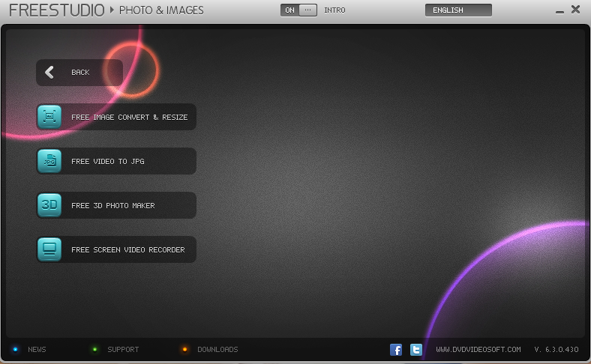Click the JPG file icon
This screenshot has height=364, width=591.
[49, 161]
